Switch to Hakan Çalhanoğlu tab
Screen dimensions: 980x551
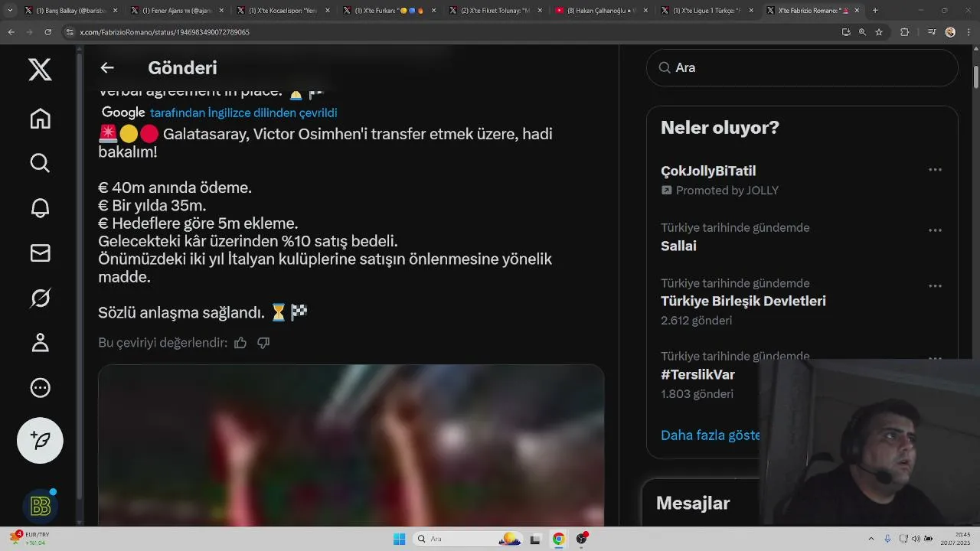pos(601,11)
